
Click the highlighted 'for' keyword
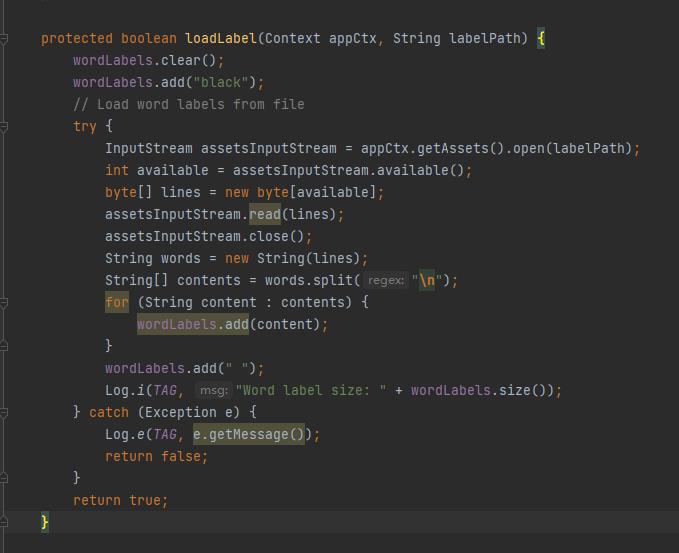(117, 302)
